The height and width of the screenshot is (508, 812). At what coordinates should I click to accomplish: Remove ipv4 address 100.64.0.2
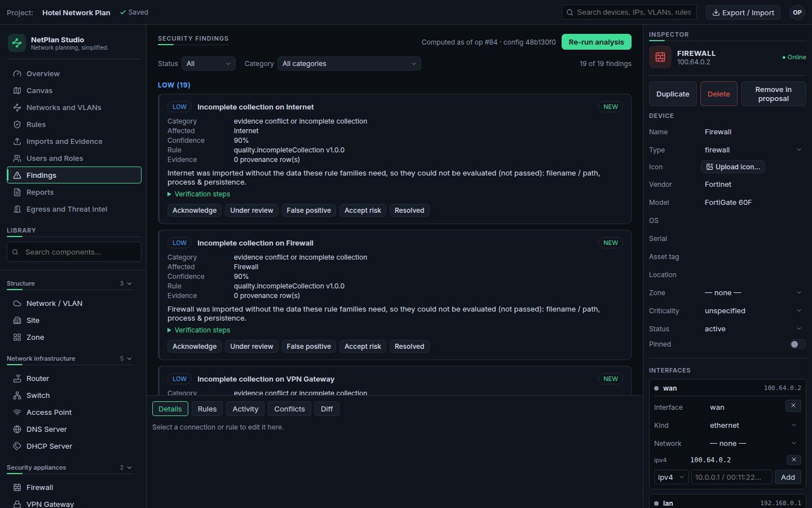point(793,460)
